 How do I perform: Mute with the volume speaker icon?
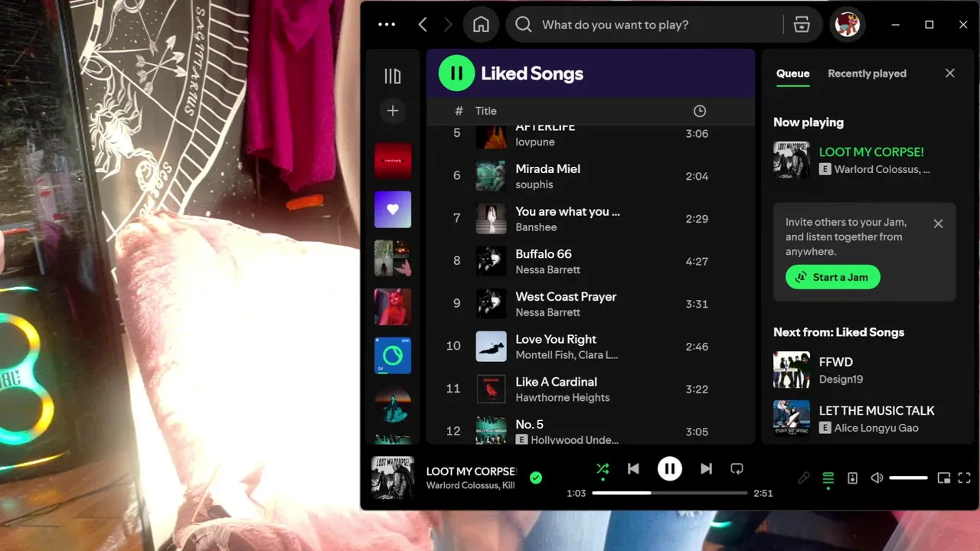click(877, 478)
